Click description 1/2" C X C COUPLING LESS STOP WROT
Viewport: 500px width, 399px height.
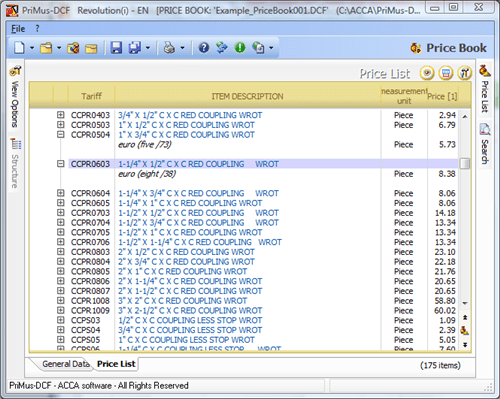tap(190, 320)
